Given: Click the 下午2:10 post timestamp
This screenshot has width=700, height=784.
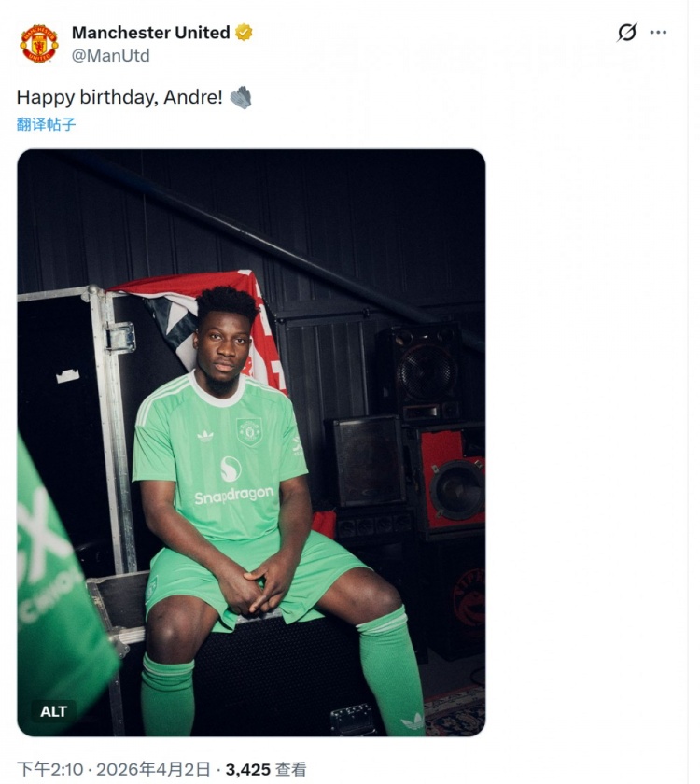Looking at the screenshot, I should click(x=49, y=770).
